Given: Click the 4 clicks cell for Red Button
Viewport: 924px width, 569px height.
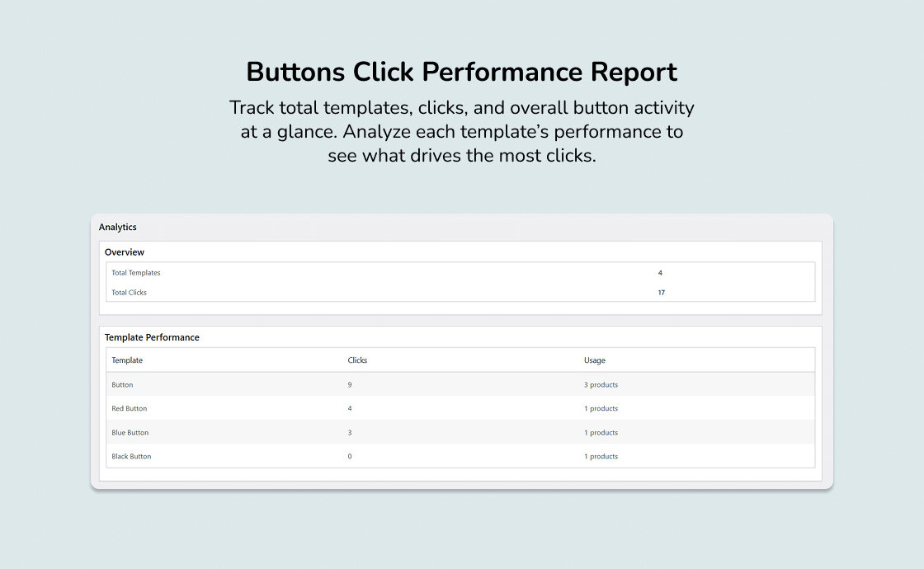Looking at the screenshot, I should coord(350,408).
